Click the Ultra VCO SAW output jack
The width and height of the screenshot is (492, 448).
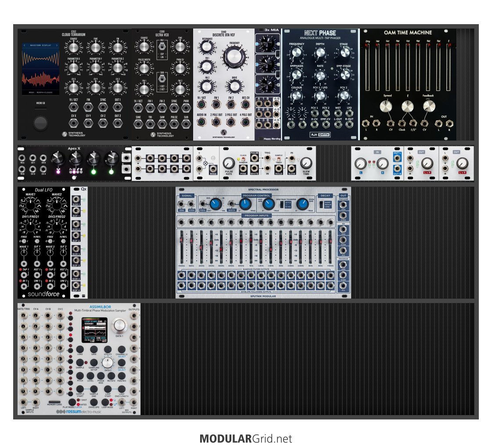coord(162,124)
